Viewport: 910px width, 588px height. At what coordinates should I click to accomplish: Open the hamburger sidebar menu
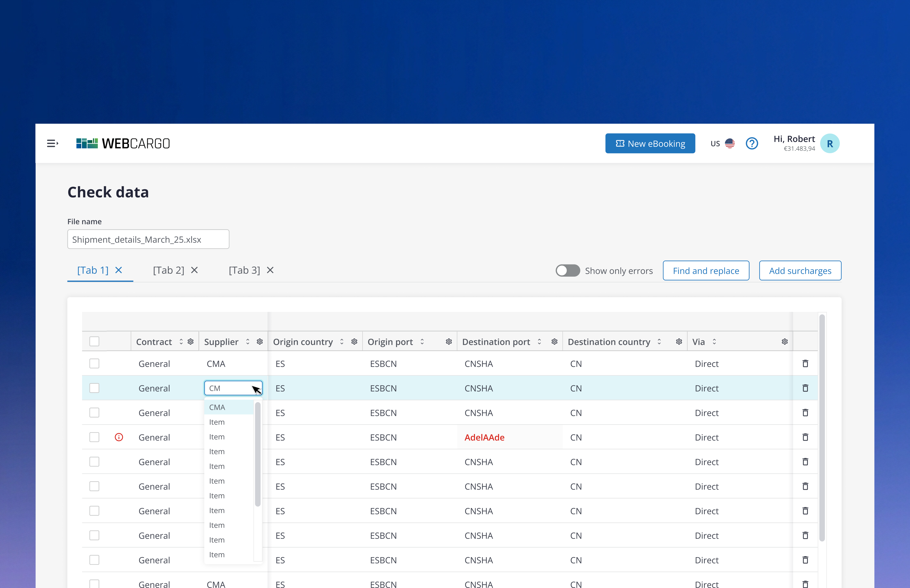tap(53, 143)
